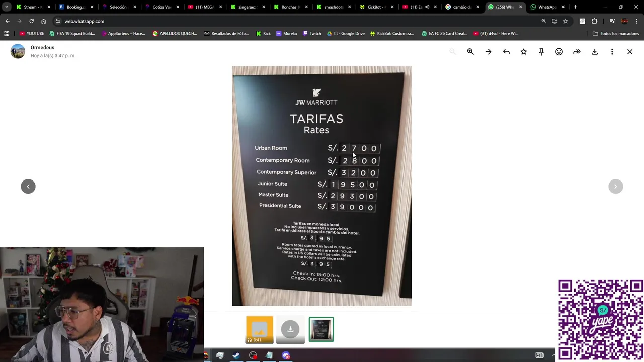644x362 pixels.
Task: Open the 0:41 audio thumbnail
Action: coord(260,330)
